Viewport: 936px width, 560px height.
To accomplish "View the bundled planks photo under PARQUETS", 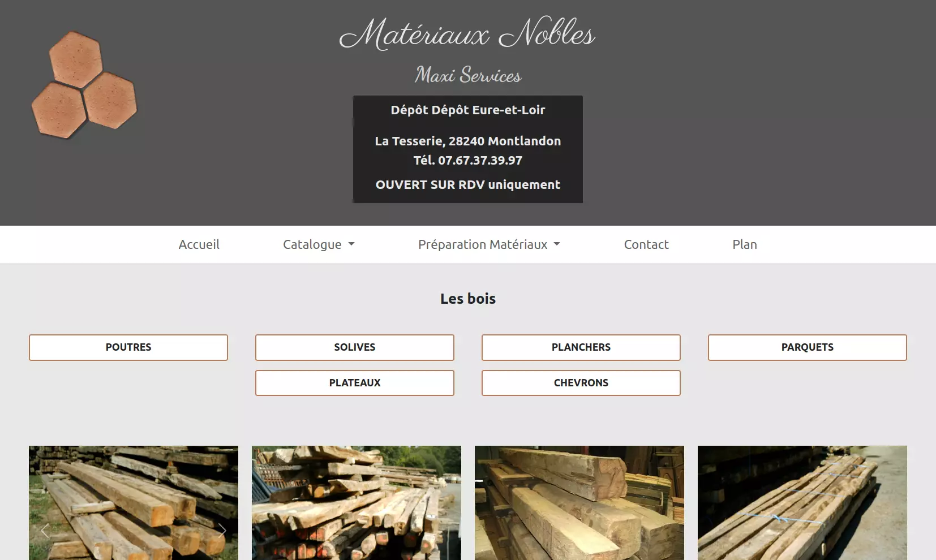I will click(802, 503).
